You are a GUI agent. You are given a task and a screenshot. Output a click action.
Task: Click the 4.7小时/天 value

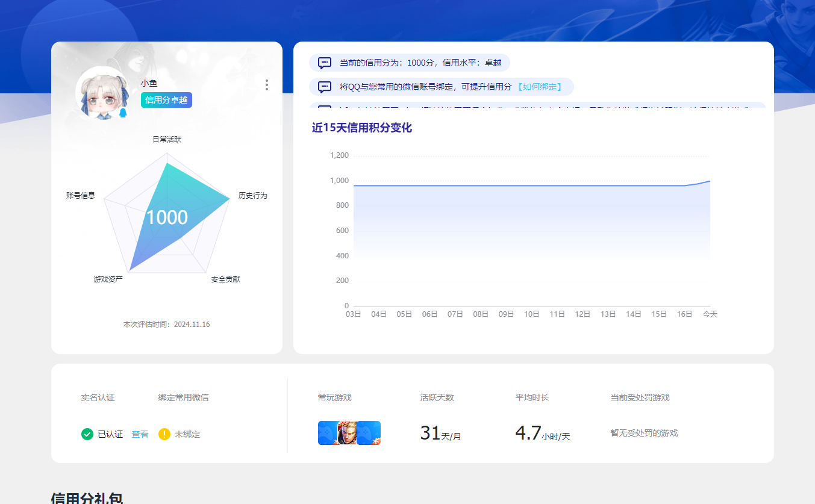[543, 433]
